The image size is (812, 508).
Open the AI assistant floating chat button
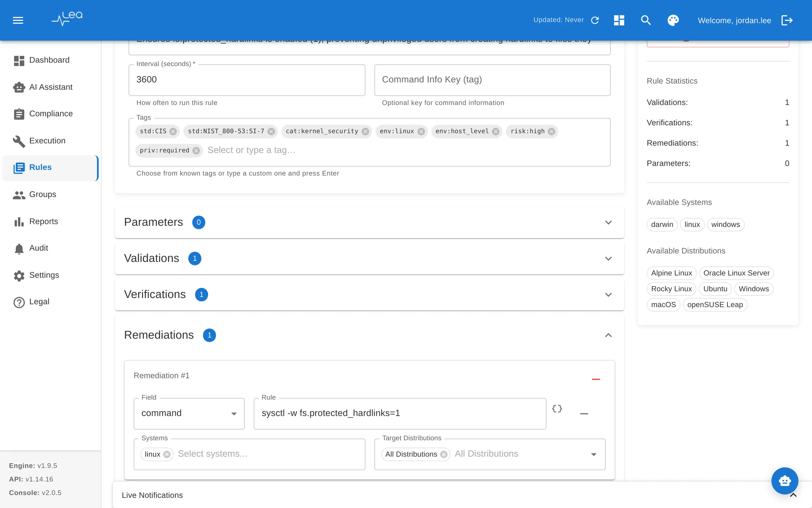[x=785, y=481]
